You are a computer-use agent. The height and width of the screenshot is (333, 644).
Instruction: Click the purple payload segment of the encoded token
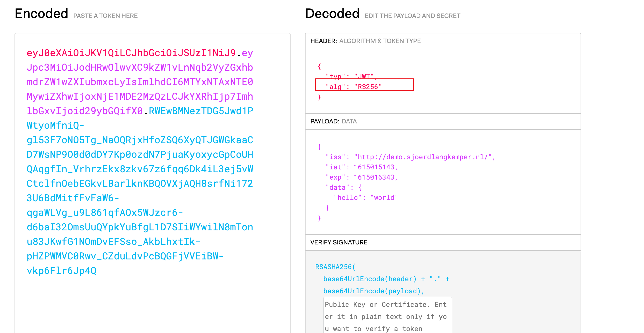pos(139,82)
